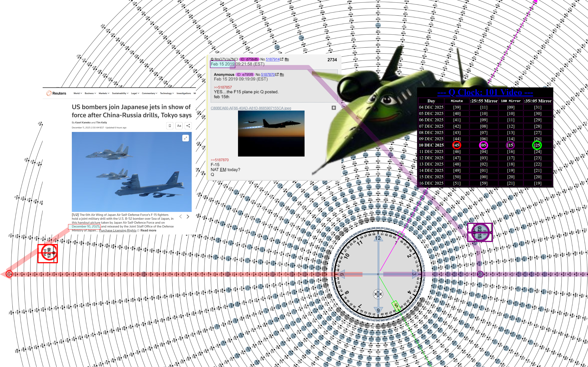This screenshot has height=367, width=588.
Task: Open external link icon next to No.5187914
Action: (282, 59)
